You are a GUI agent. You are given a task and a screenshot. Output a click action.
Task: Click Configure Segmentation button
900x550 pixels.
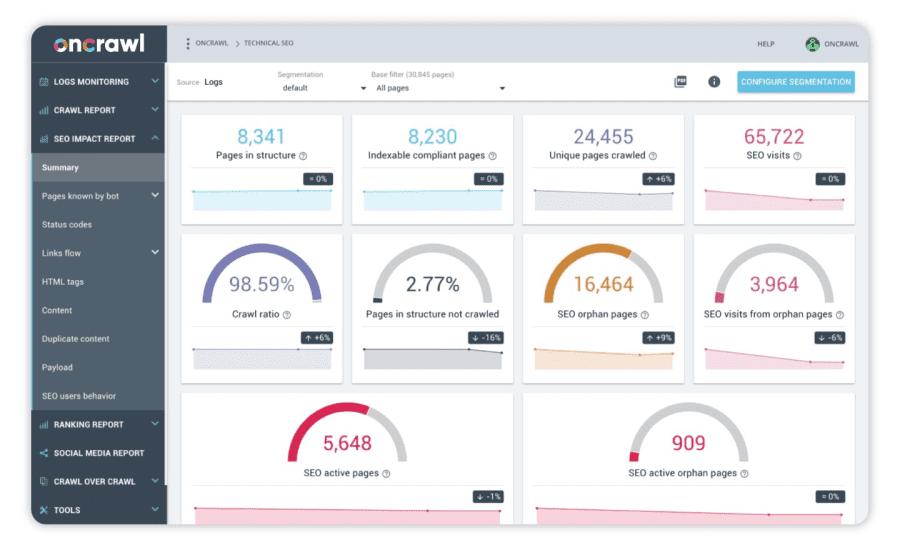[796, 82]
